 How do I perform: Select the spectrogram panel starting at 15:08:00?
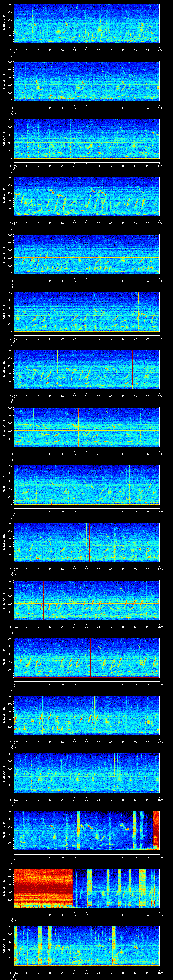click(87, 427)
